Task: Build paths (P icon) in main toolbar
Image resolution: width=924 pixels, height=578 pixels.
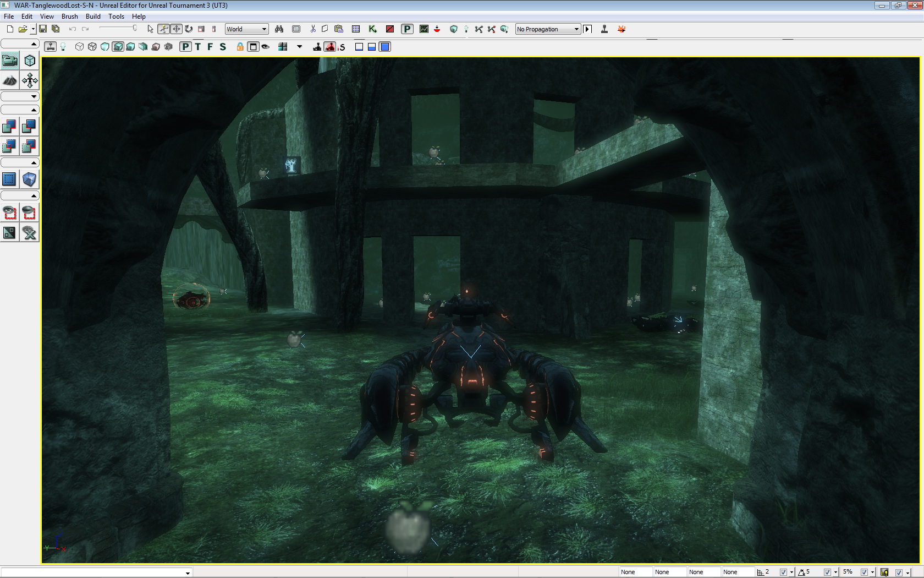Action: (407, 29)
